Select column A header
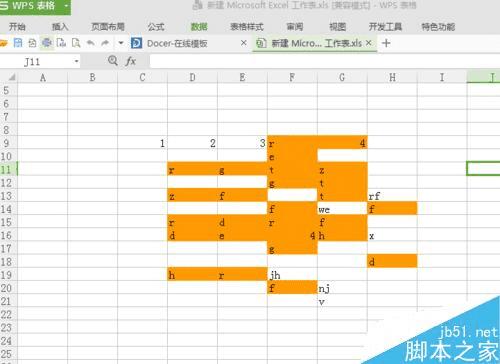This screenshot has height=364, width=500. (x=42, y=78)
